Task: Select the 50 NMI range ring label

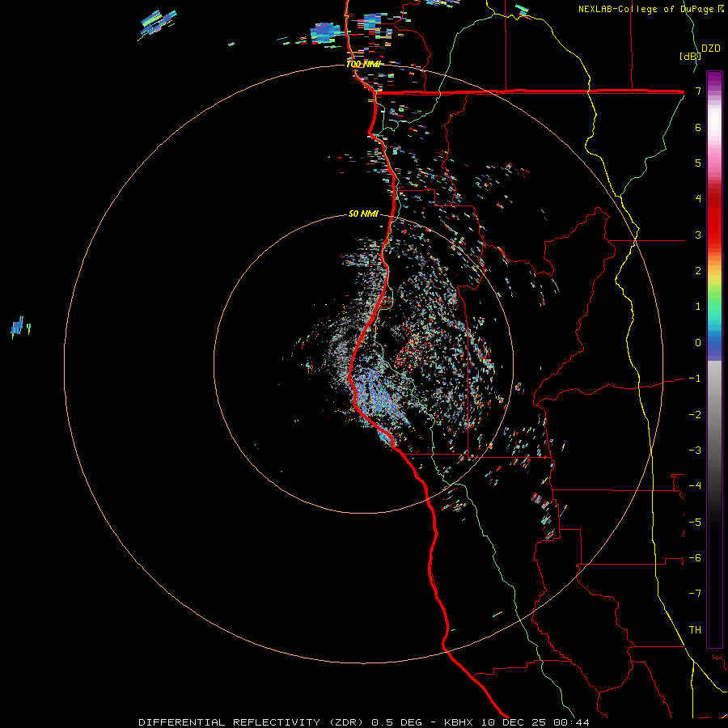Action: 363,214
